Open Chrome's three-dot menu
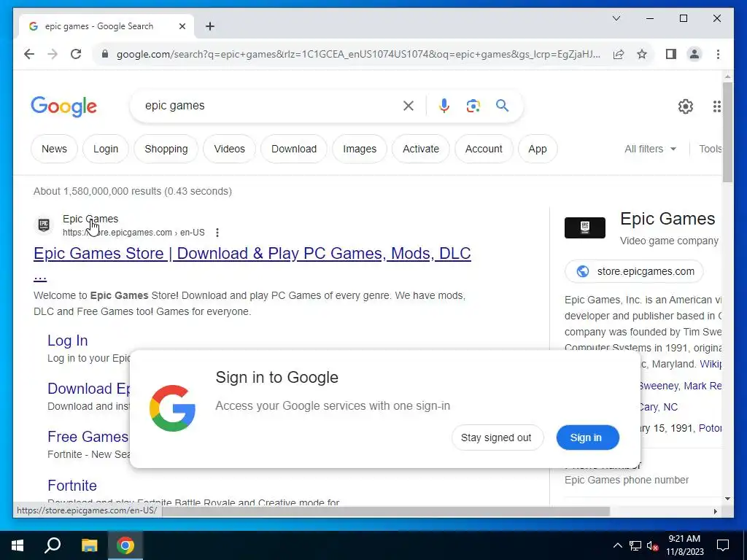The image size is (747, 560). (x=718, y=54)
